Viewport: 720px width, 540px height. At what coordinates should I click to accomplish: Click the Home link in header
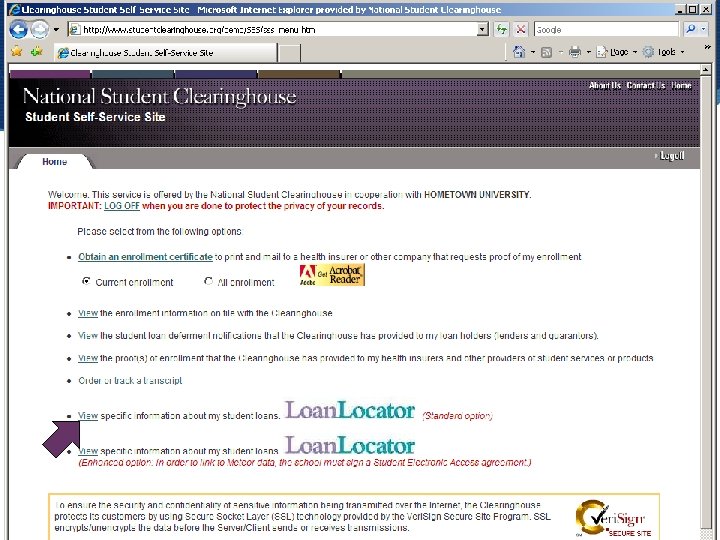click(x=681, y=85)
